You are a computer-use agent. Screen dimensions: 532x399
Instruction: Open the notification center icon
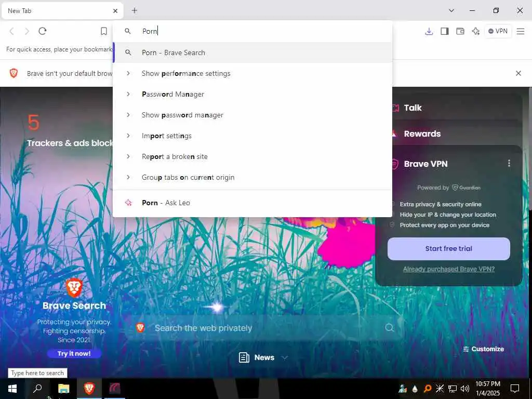(x=515, y=389)
